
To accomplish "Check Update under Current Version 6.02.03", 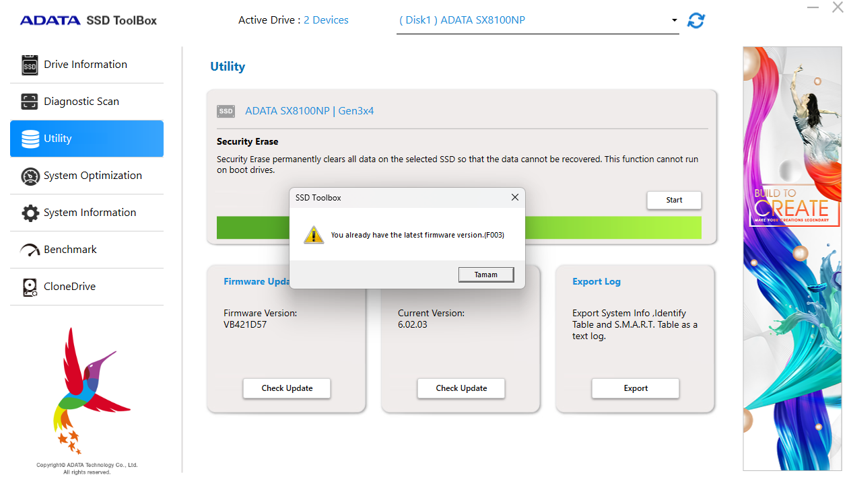I will tap(461, 388).
